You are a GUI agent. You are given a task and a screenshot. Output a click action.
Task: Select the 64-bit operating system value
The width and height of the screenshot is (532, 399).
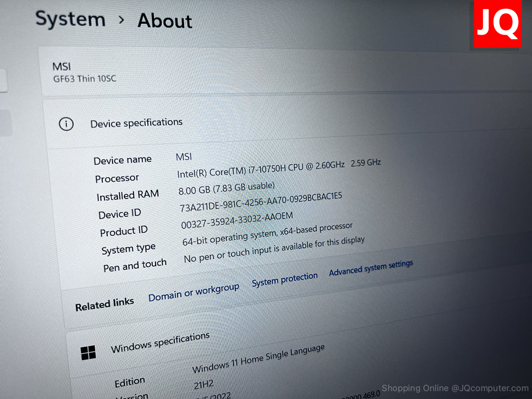click(x=268, y=235)
